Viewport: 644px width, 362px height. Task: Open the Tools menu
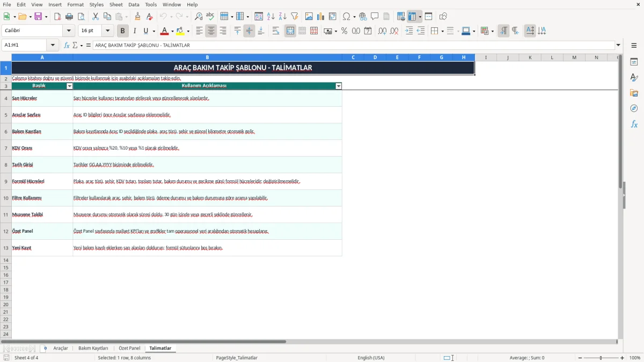tap(151, 4)
